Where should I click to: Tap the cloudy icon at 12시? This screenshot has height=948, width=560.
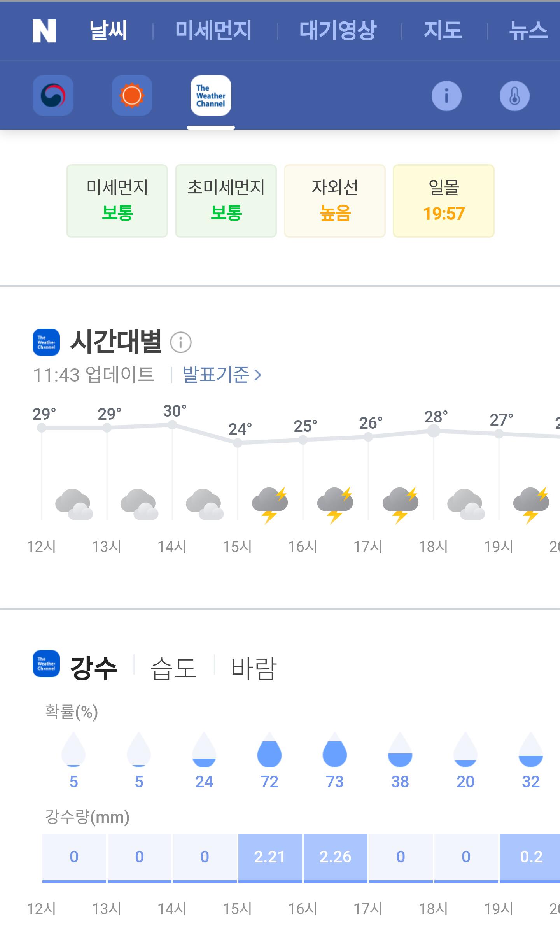click(74, 504)
